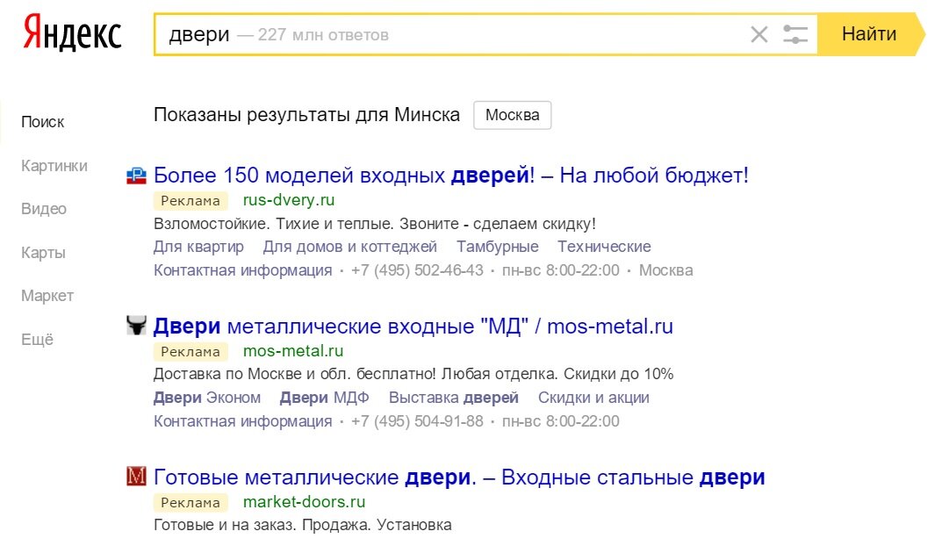Follow the 'Для домов и коттеджей' sitelink
Image resolution: width=949 pixels, height=560 pixels.
pyautogui.click(x=349, y=247)
